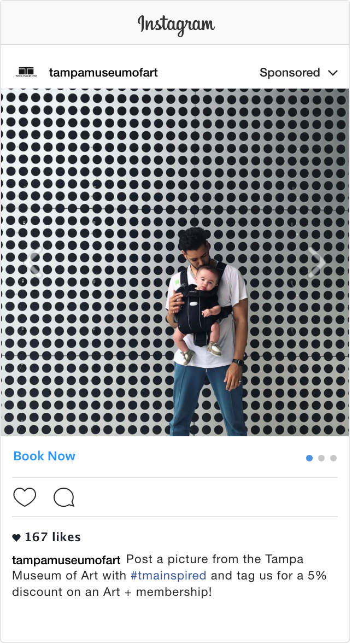Viewport: 352px width, 644px height.
Task: Select the second carousel indicator dot
Action: coord(321,458)
